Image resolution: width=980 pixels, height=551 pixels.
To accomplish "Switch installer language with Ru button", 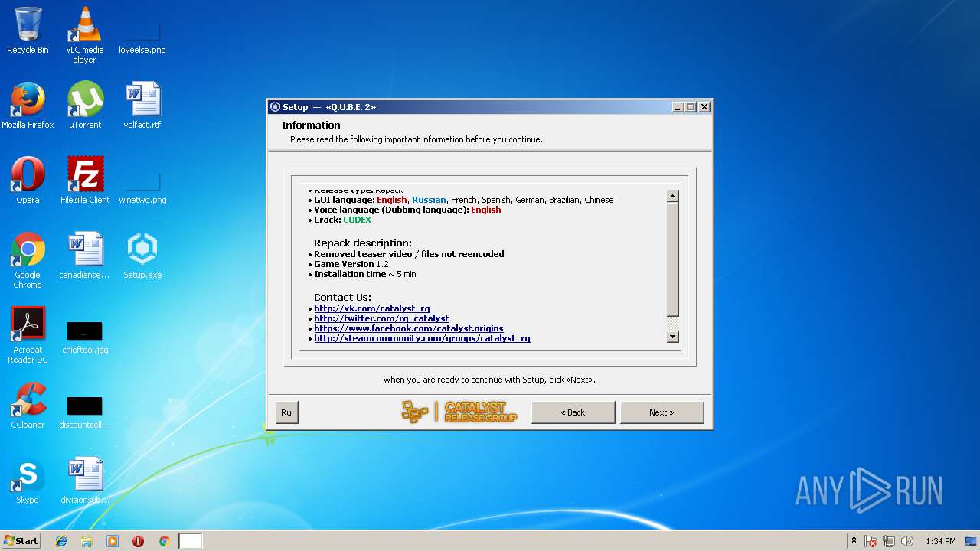I will 286,412.
